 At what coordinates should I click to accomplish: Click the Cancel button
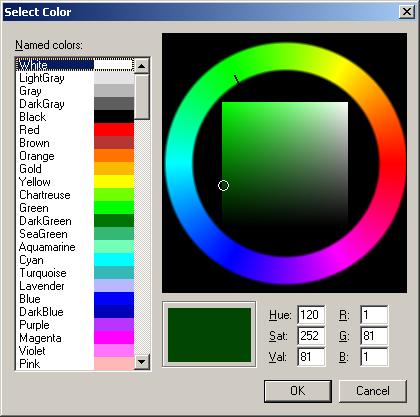pos(373,391)
